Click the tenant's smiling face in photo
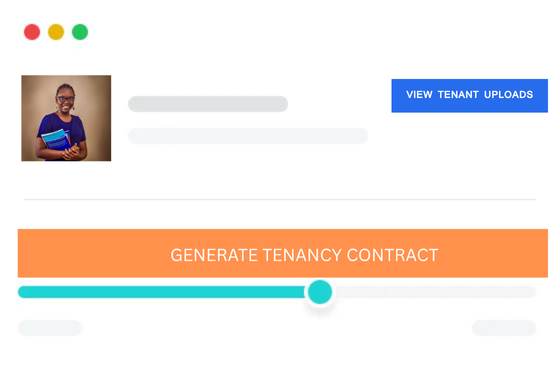Viewport: 560px width, 368px height. (x=66, y=101)
